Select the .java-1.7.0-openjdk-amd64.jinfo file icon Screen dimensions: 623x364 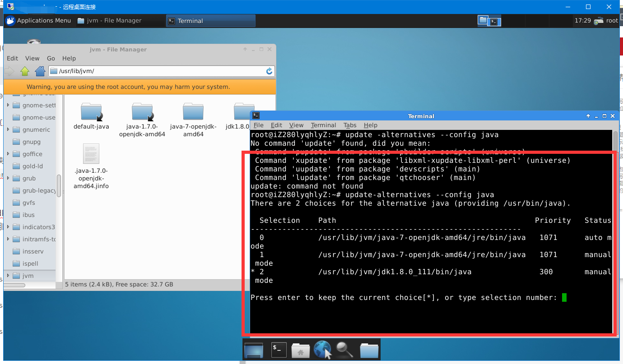[91, 154]
